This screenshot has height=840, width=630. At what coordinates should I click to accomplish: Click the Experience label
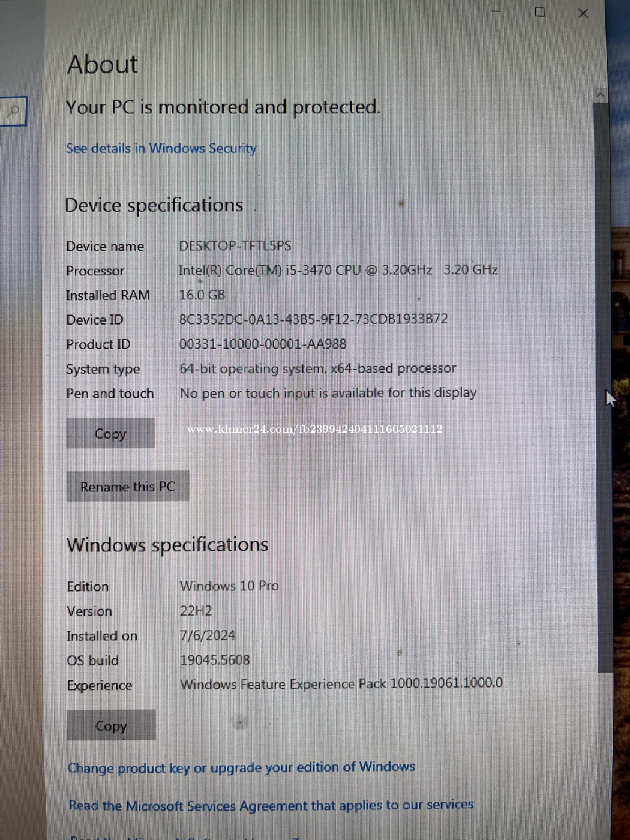(100, 685)
